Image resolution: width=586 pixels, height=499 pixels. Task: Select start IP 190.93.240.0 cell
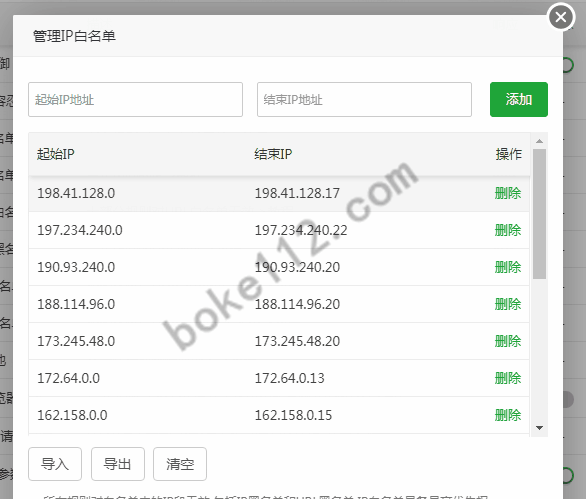click(x=76, y=267)
